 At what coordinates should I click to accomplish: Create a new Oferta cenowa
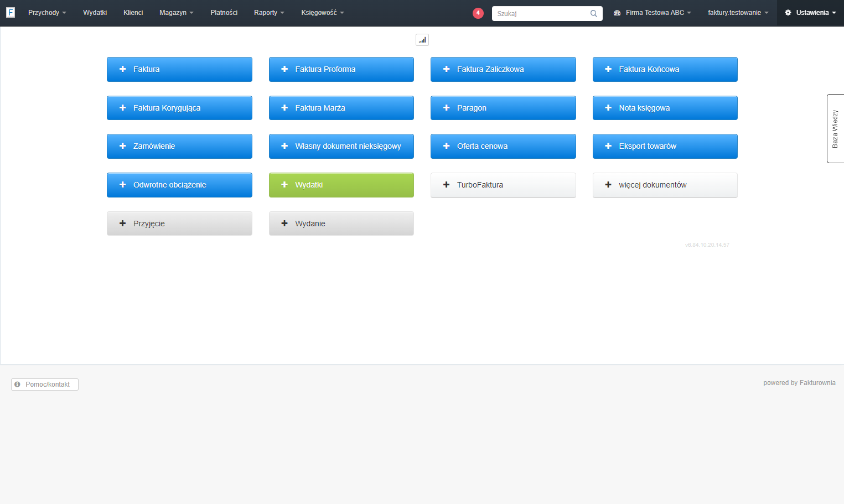click(503, 146)
